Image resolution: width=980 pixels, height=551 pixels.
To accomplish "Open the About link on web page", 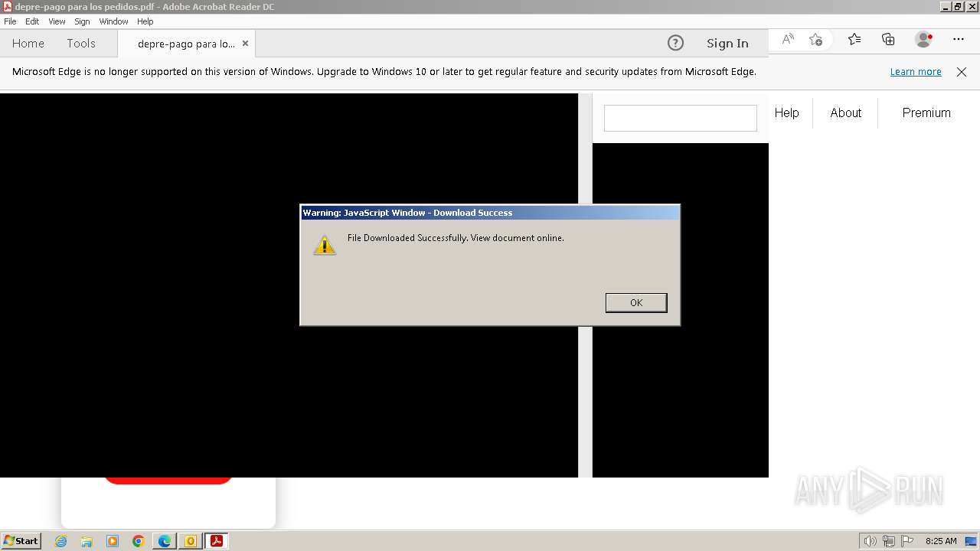I will [846, 112].
